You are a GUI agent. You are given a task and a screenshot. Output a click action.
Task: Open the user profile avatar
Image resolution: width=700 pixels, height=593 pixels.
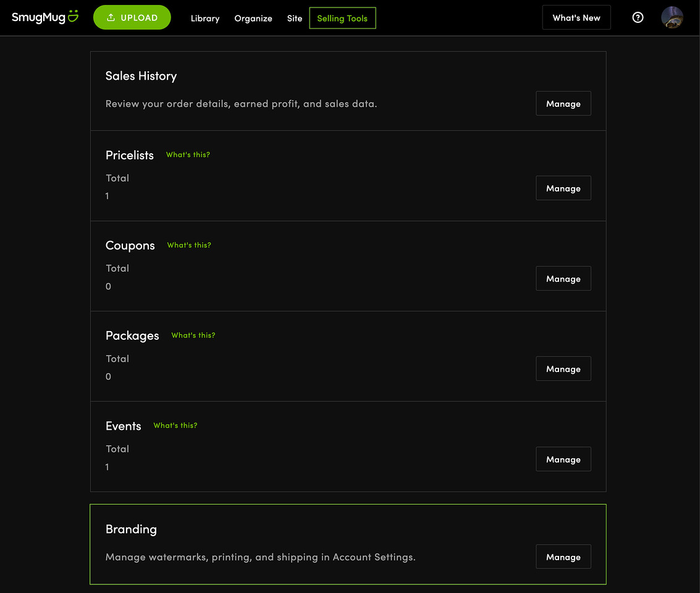click(x=672, y=17)
